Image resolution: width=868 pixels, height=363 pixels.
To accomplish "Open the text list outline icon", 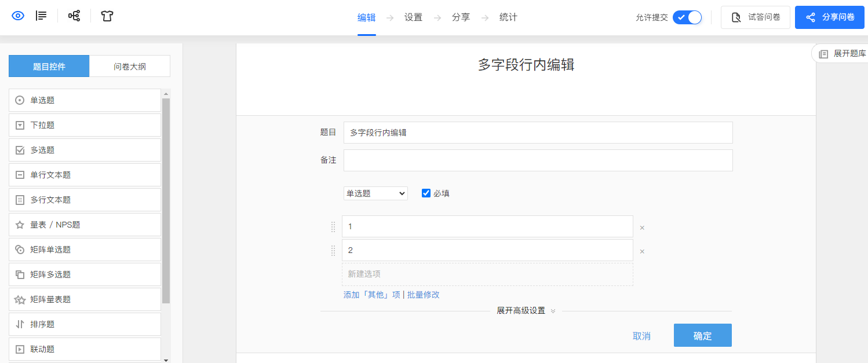I will point(41,16).
